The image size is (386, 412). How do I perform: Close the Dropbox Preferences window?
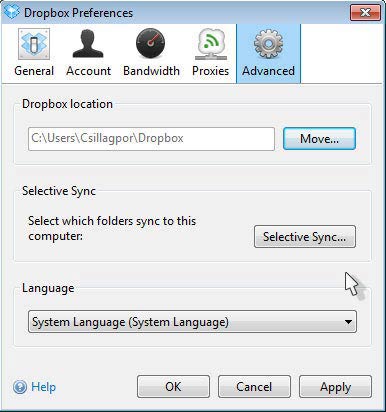click(365, 13)
